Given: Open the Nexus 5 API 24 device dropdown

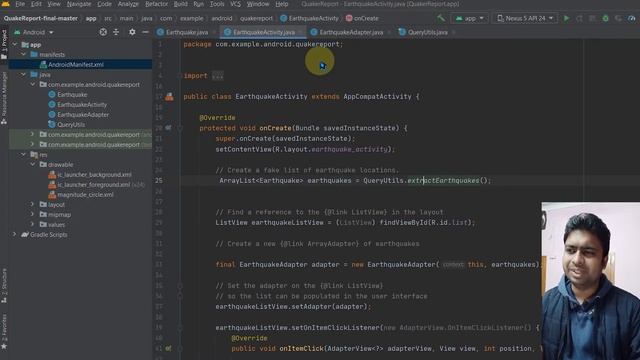Looking at the screenshot, I should (x=525, y=18).
